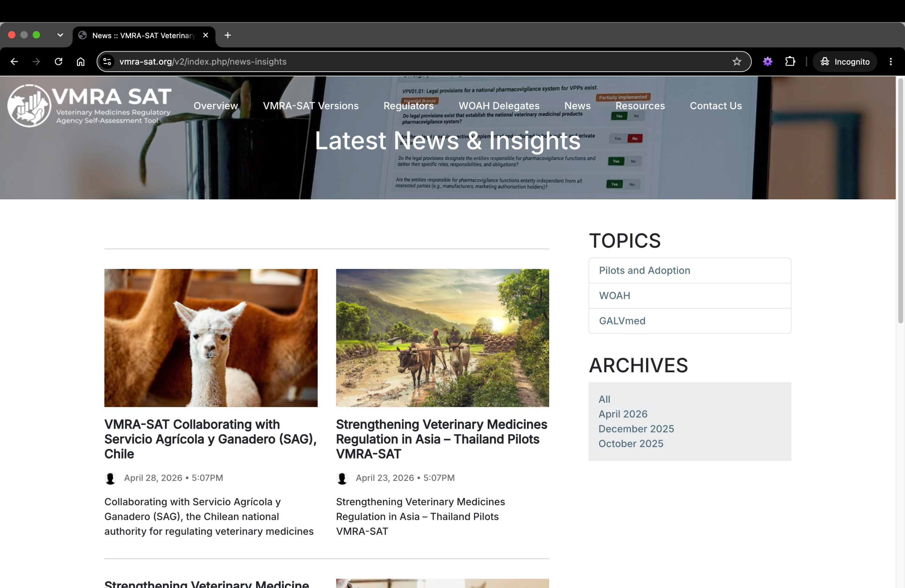Open the Overview menu item
905x588 pixels.
coord(215,106)
